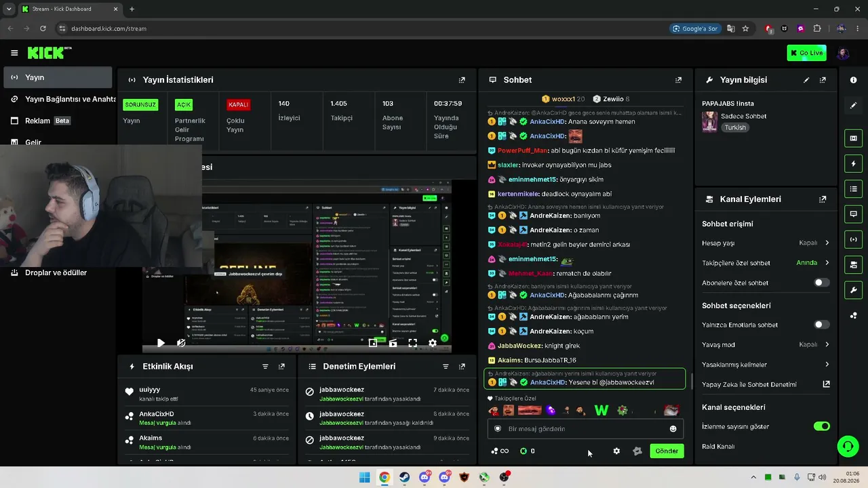868x488 pixels.
Task: Disable İzlenme sayısını göster switch
Action: pos(821,426)
